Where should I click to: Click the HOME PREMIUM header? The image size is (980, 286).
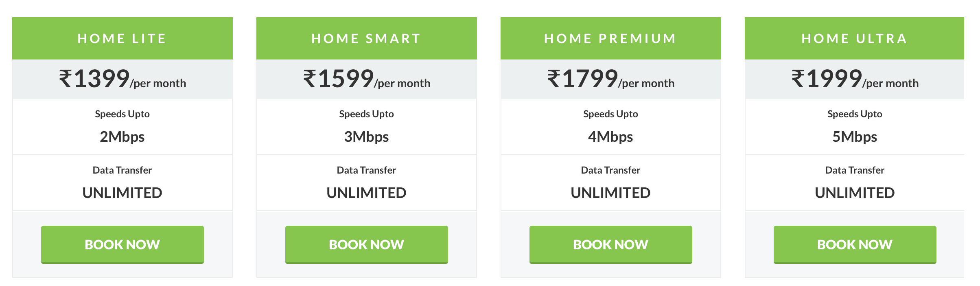pos(610,38)
